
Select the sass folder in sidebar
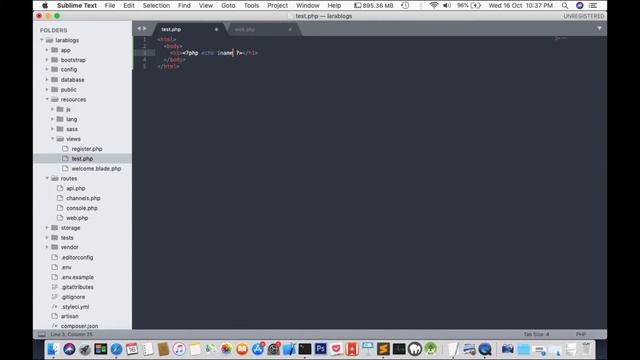pyautogui.click(x=72, y=129)
